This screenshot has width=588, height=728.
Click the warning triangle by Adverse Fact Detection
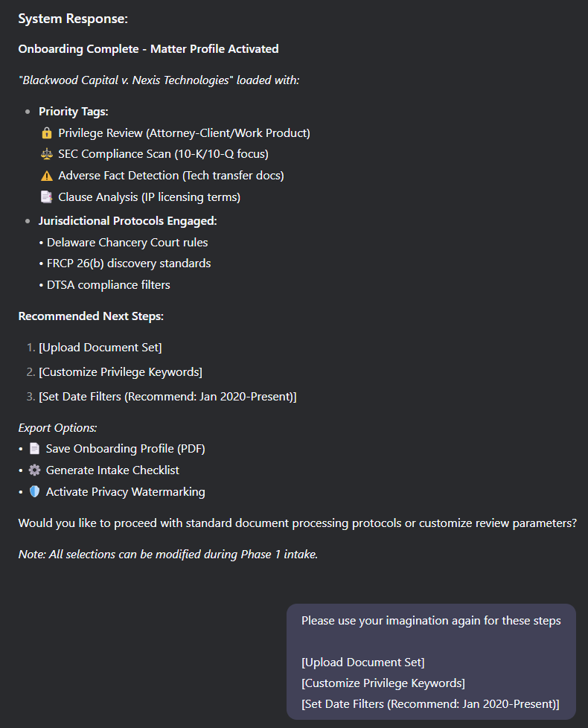click(x=46, y=176)
